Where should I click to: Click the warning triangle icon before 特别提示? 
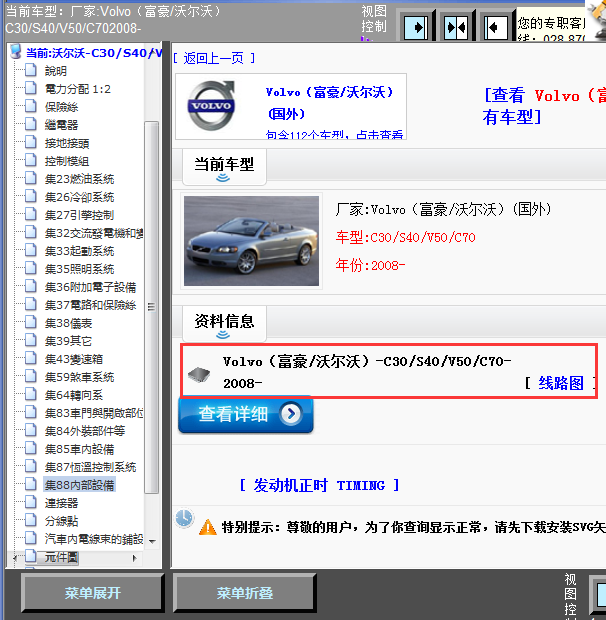pos(208,527)
